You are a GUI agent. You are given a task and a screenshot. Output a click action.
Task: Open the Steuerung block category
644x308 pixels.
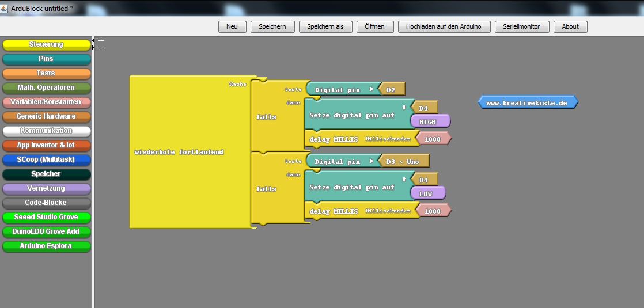46,44
